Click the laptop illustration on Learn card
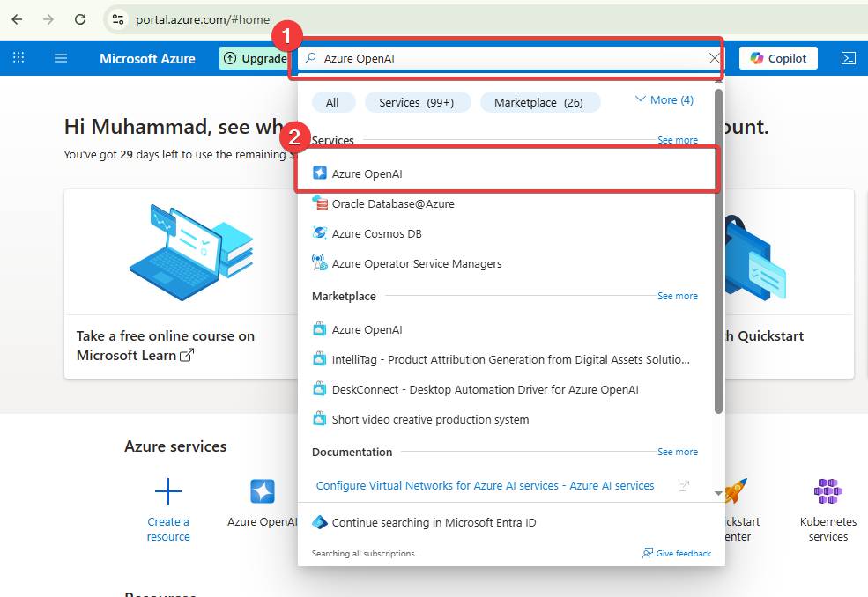The height and width of the screenshot is (597, 868). (191, 252)
